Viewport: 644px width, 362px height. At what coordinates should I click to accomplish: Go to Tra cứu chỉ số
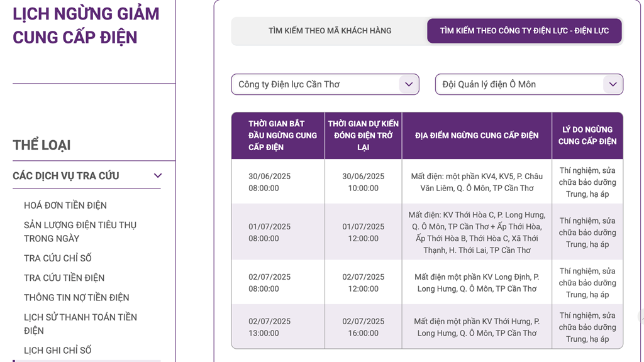[x=57, y=258]
